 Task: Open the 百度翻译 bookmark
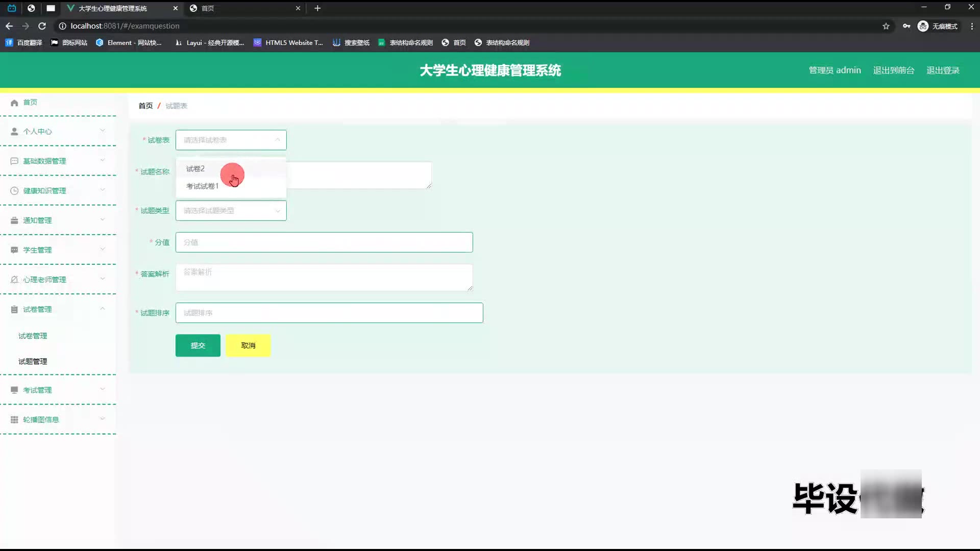click(23, 43)
